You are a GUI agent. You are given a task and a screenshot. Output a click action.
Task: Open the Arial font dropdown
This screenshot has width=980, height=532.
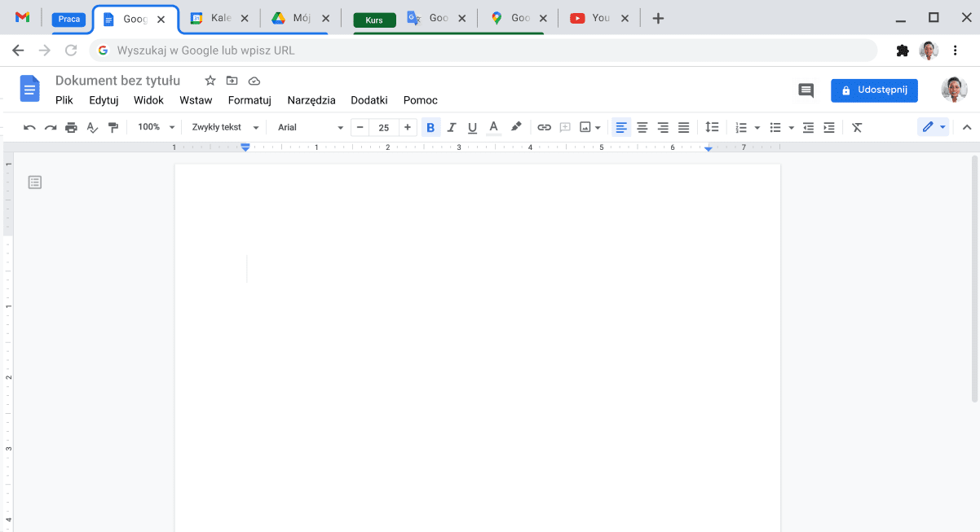coord(311,127)
